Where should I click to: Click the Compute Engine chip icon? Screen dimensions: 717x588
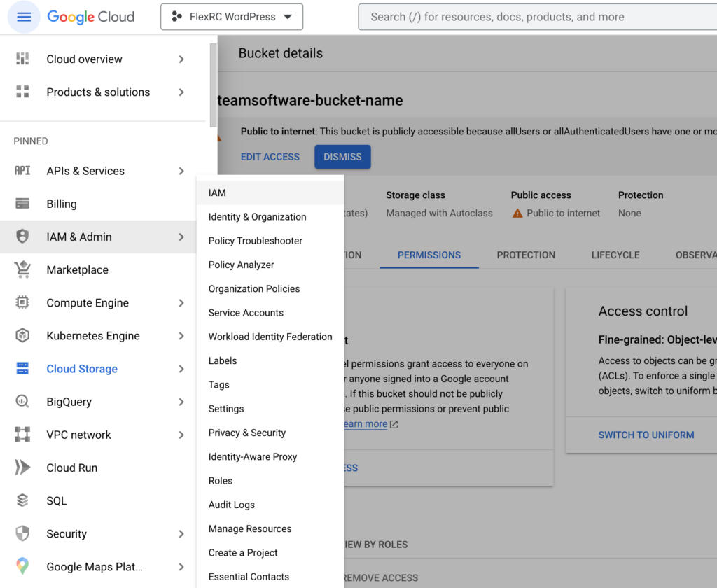(x=22, y=303)
